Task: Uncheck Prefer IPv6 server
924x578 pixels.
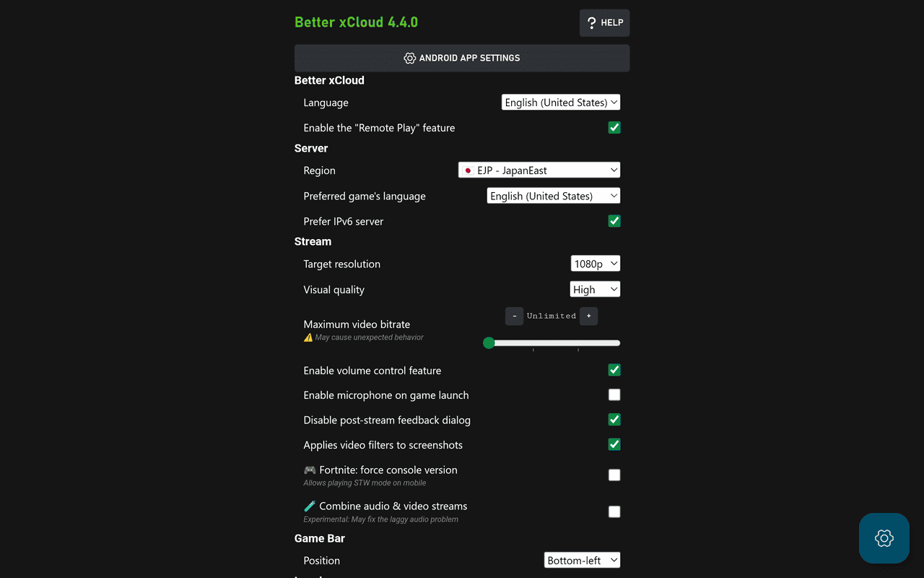Action: 614,221
